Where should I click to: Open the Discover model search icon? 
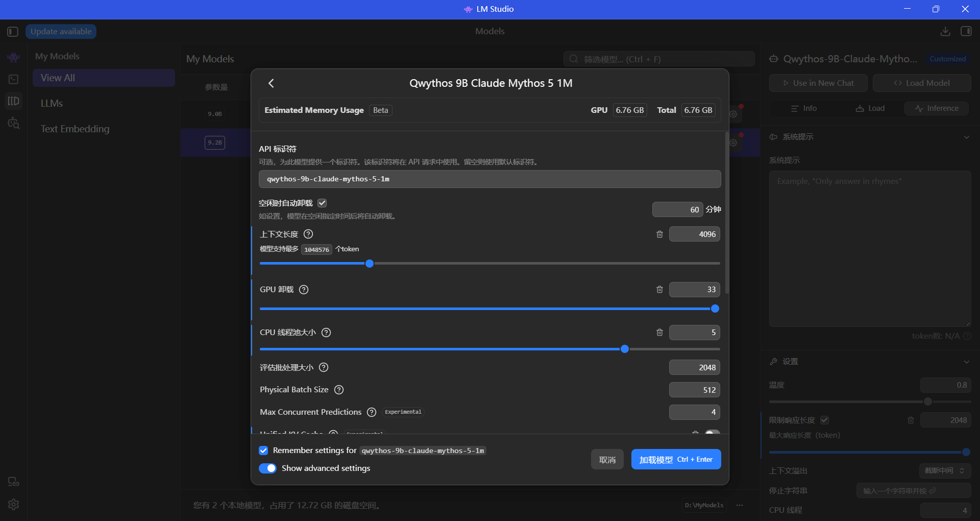click(x=14, y=123)
